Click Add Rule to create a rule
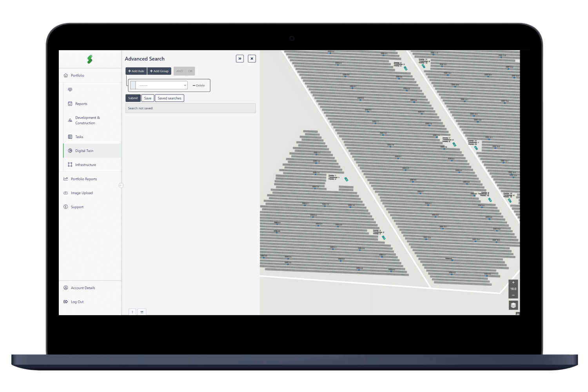The width and height of the screenshot is (588, 392). click(x=136, y=71)
